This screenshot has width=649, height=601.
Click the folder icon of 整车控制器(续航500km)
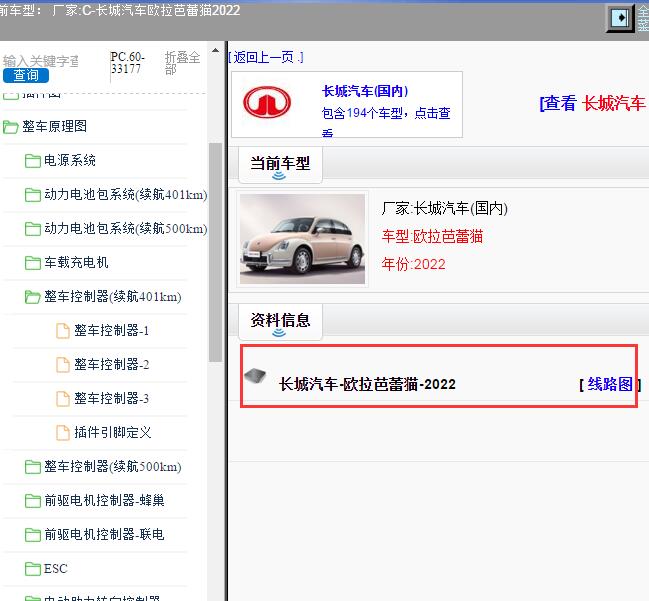[33, 467]
